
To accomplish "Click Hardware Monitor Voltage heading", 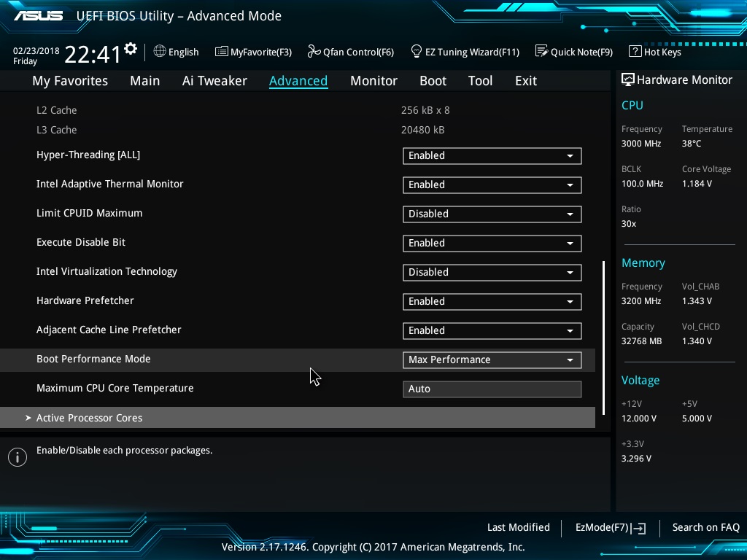I will (x=640, y=381).
